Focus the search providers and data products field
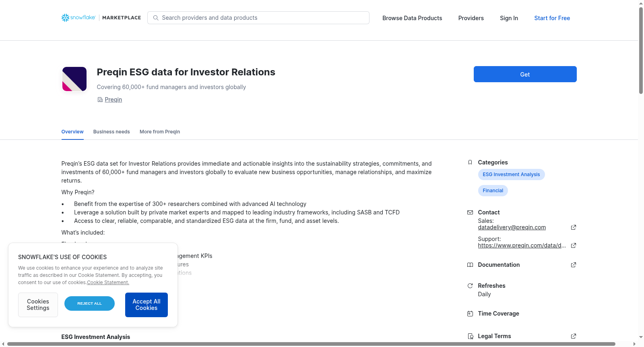 coord(258,18)
